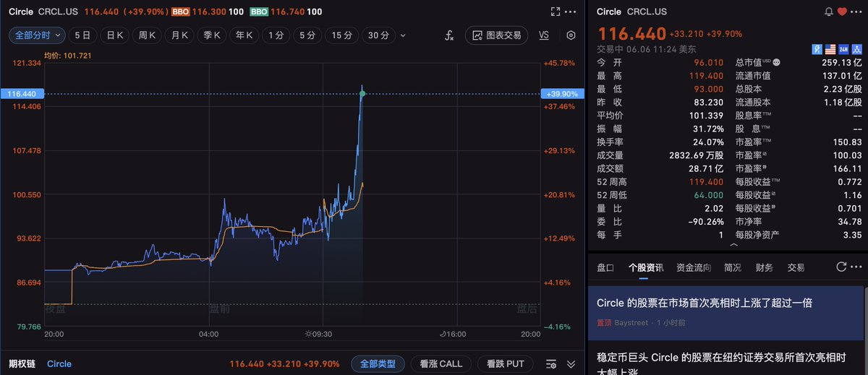Filter options to 看跌 PUT

[505, 363]
